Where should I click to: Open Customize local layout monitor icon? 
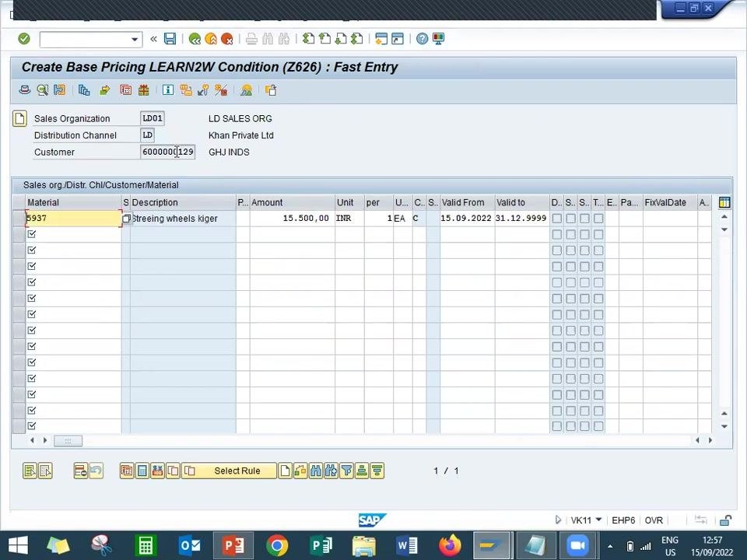438,39
